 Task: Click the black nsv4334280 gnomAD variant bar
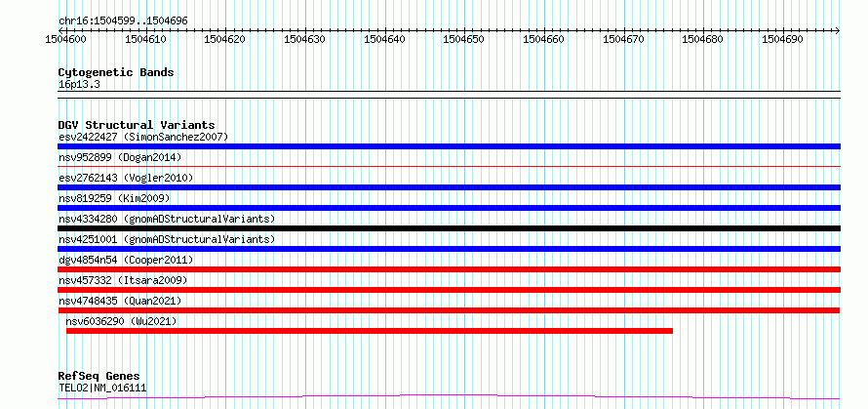tap(449, 228)
